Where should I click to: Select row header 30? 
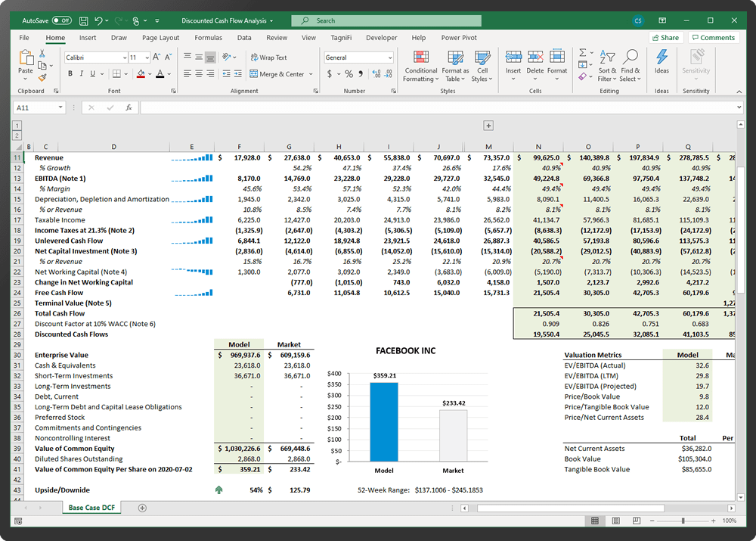pyautogui.click(x=17, y=355)
